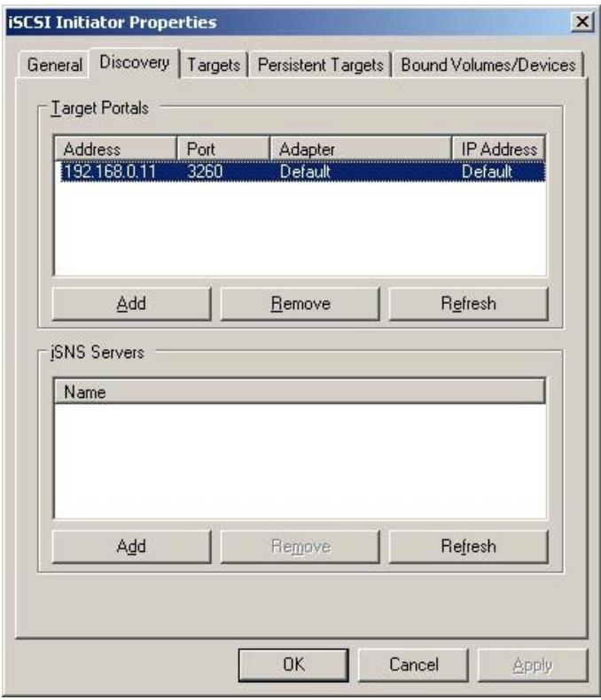Confirm with the OK button
The width and height of the screenshot is (601, 700).
coord(293,665)
